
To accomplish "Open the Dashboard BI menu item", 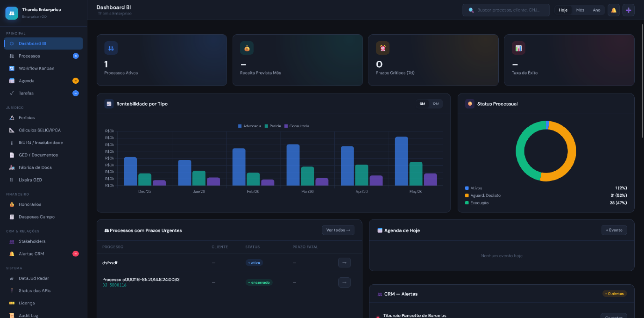I will pyautogui.click(x=43, y=43).
